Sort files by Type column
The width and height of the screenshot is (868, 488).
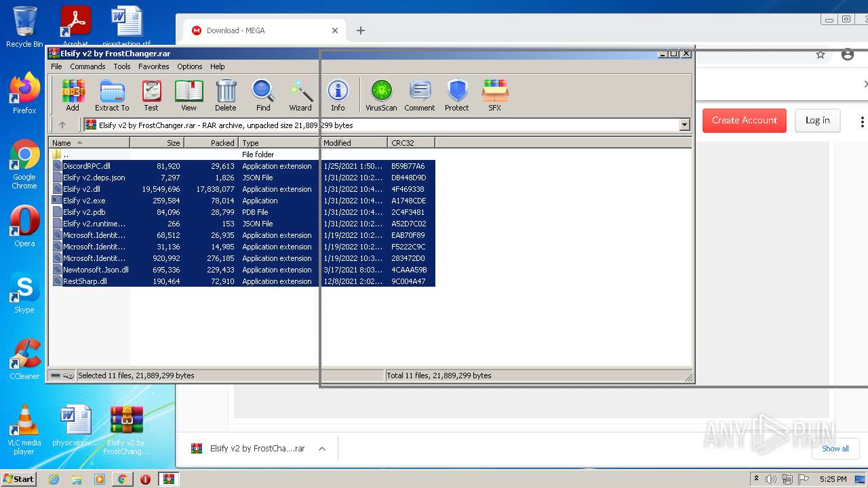(279, 142)
